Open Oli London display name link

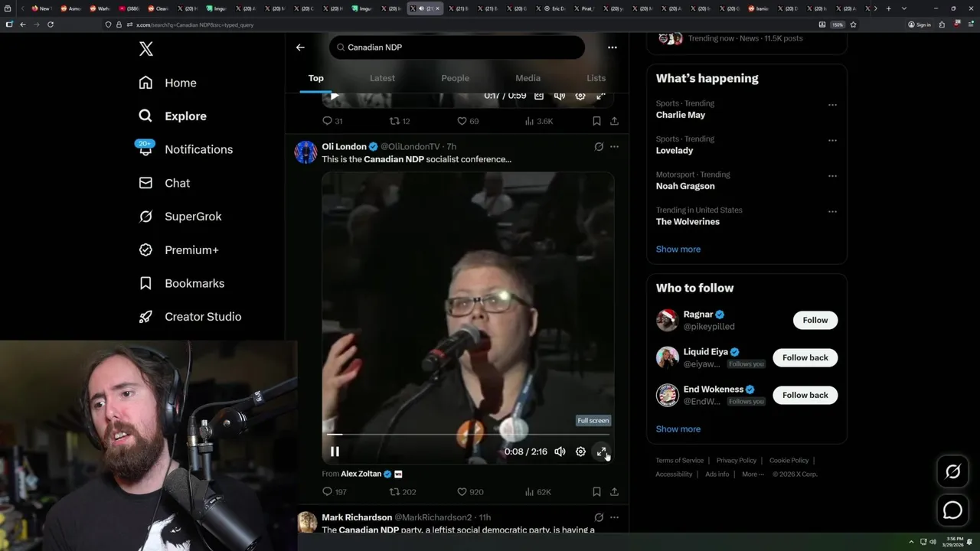click(344, 146)
